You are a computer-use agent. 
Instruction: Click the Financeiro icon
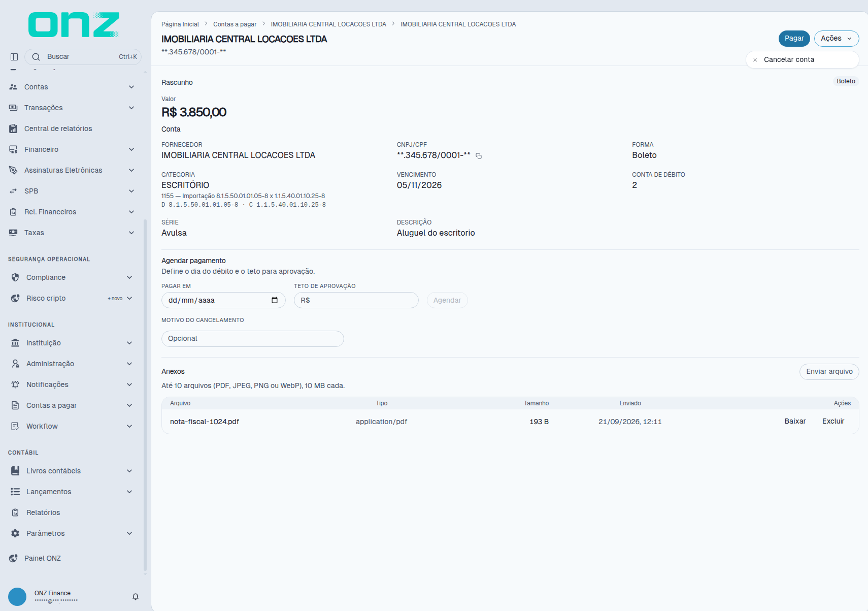(13, 149)
